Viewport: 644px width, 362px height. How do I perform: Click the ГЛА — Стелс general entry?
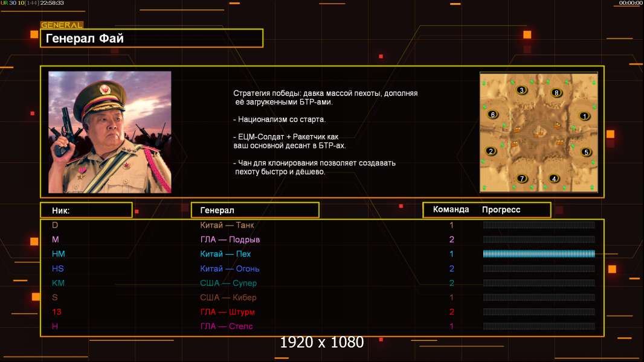227,326
